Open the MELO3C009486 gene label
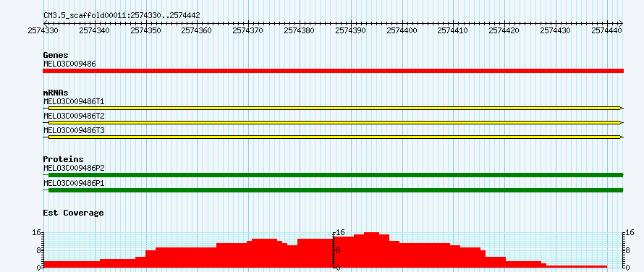The height and width of the screenshot is (272, 644). (x=69, y=64)
